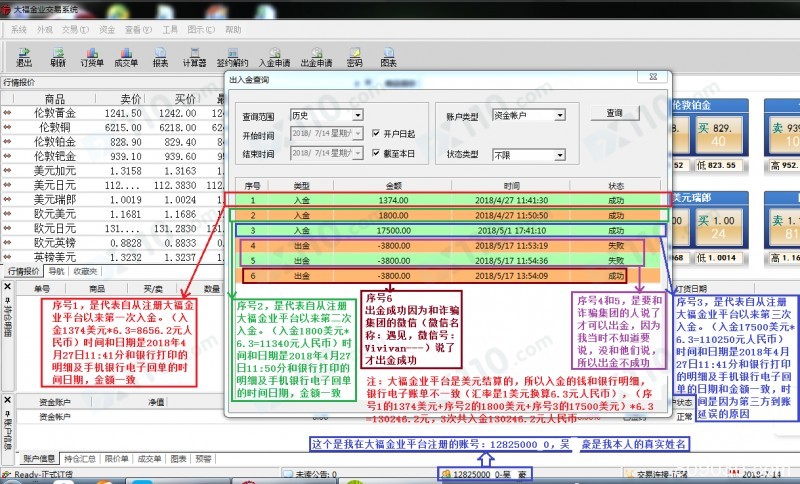Expand the 账户类型 dropdown showing 资金帐户
Viewport: 800px width, 484px height.
560,115
